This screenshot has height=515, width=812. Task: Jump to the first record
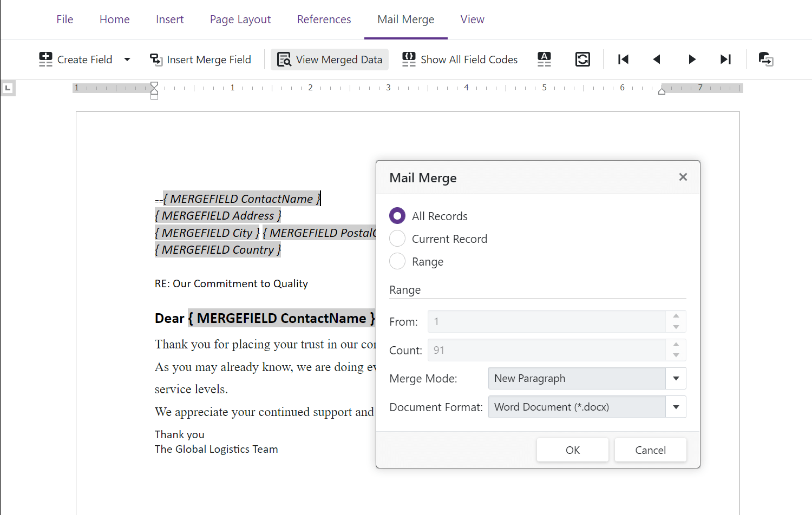tap(623, 60)
